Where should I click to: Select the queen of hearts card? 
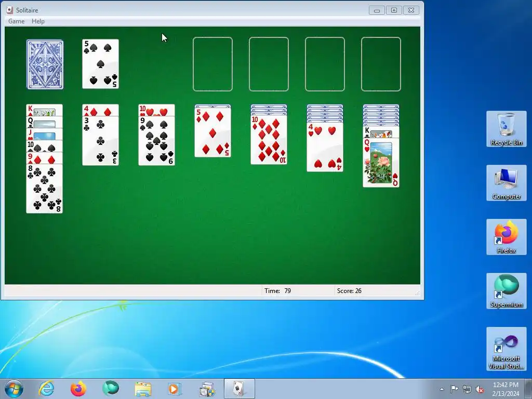tap(381, 163)
